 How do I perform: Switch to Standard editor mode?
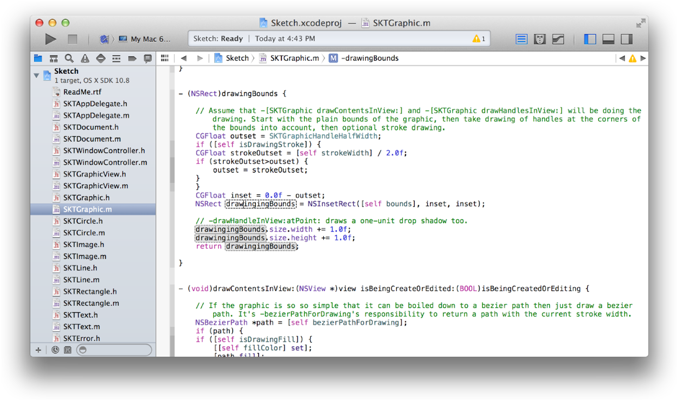(521, 39)
